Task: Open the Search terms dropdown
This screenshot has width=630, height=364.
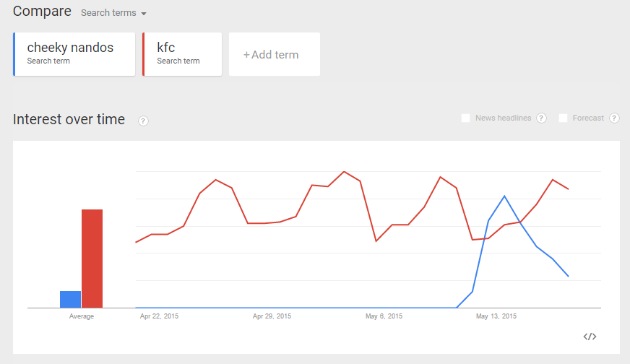Action: pyautogui.click(x=109, y=13)
